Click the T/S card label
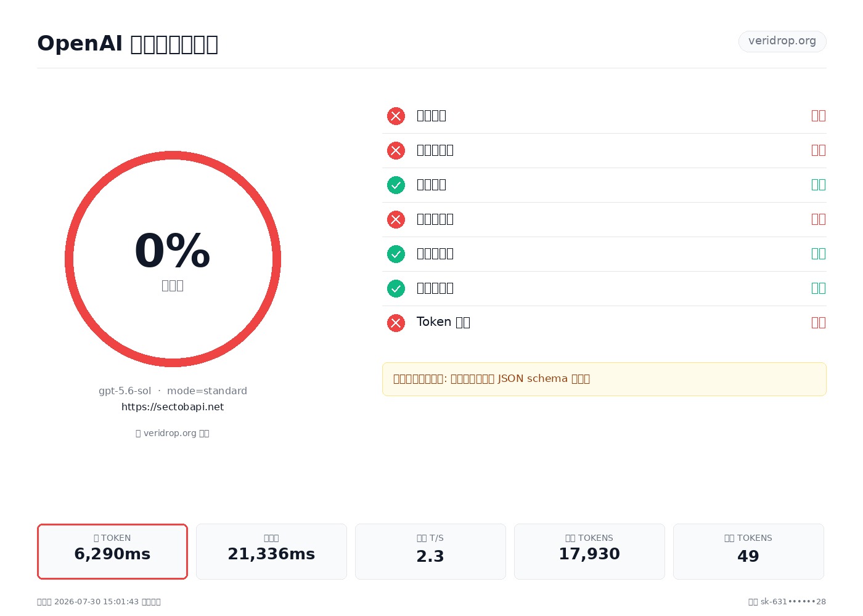Screen dimensions: 863x616 [x=430, y=538]
